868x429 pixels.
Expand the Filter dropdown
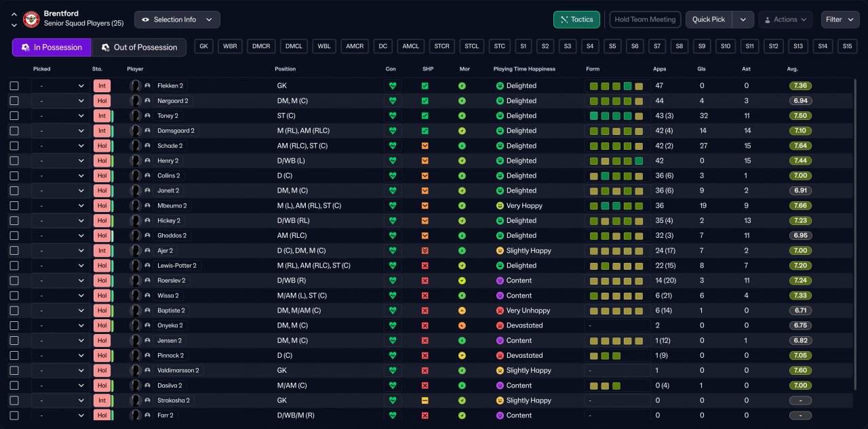pyautogui.click(x=840, y=20)
